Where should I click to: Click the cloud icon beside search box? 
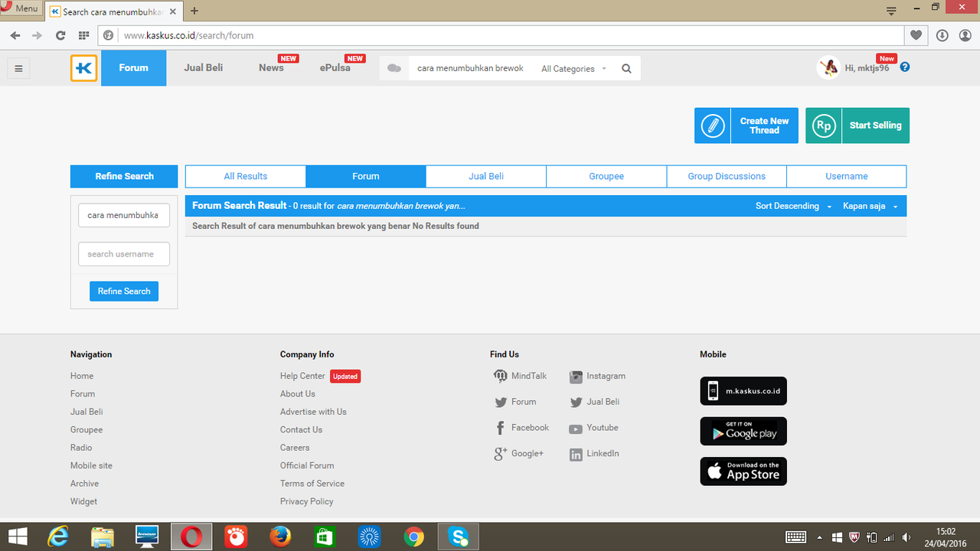394,68
